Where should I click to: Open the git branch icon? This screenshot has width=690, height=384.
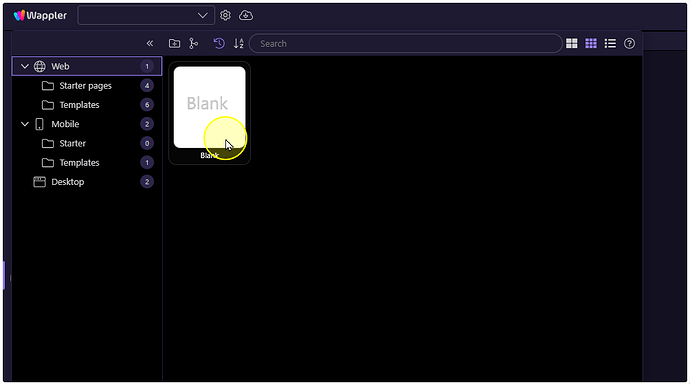[194, 44]
